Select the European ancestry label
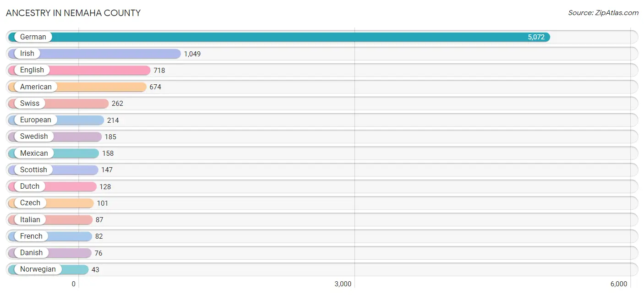Image resolution: width=644 pixels, height=295 pixels. click(36, 120)
